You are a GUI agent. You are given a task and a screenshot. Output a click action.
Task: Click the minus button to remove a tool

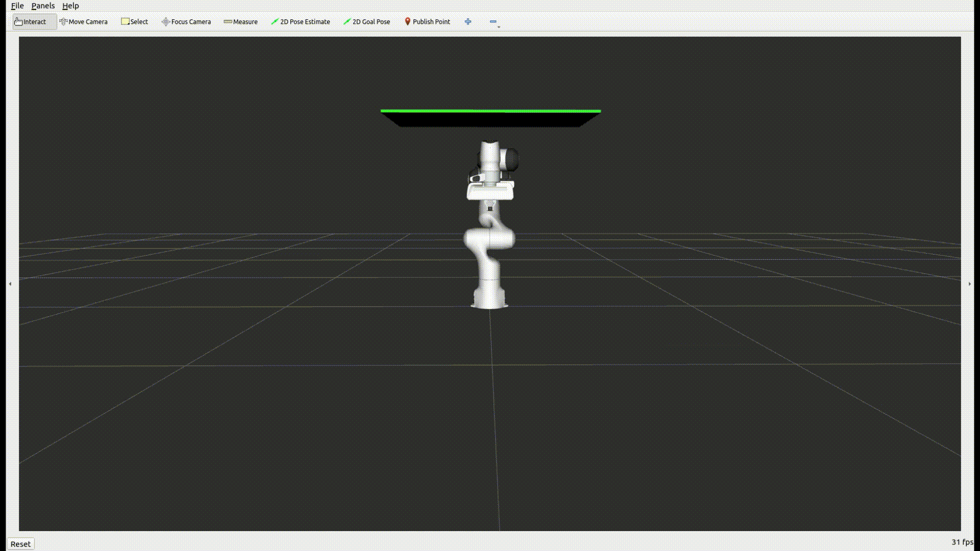493,22
